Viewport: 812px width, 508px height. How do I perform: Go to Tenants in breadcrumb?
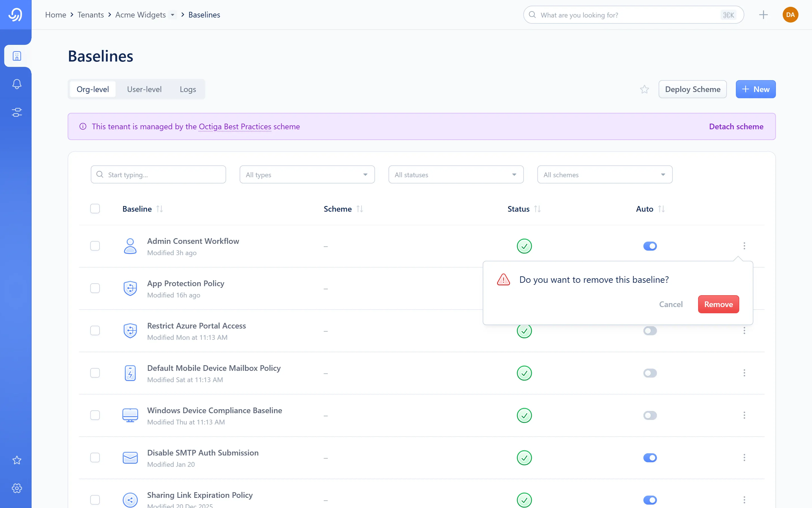point(91,15)
